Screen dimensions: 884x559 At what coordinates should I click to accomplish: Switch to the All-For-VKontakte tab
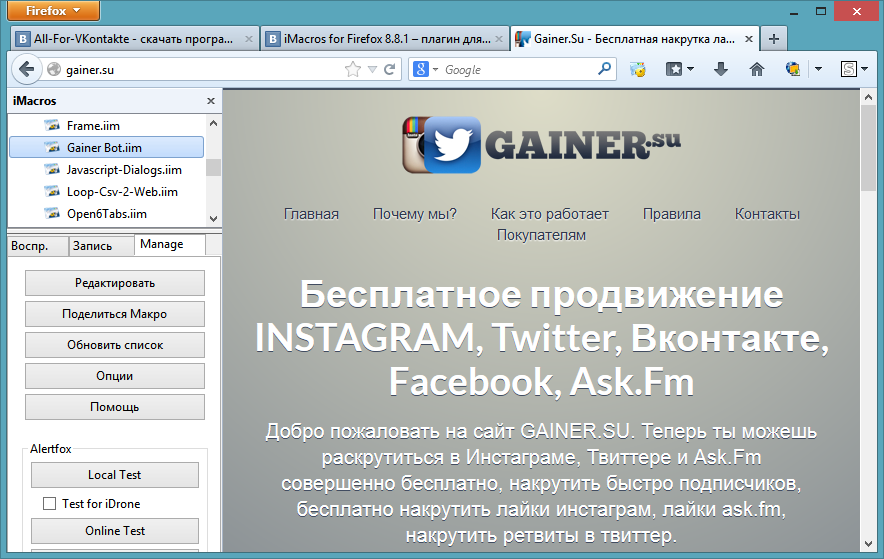(134, 39)
